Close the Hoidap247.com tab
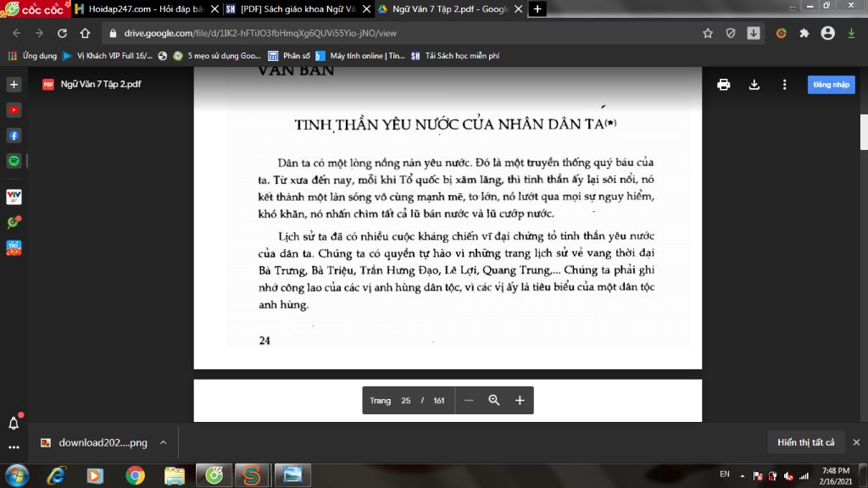 point(214,8)
